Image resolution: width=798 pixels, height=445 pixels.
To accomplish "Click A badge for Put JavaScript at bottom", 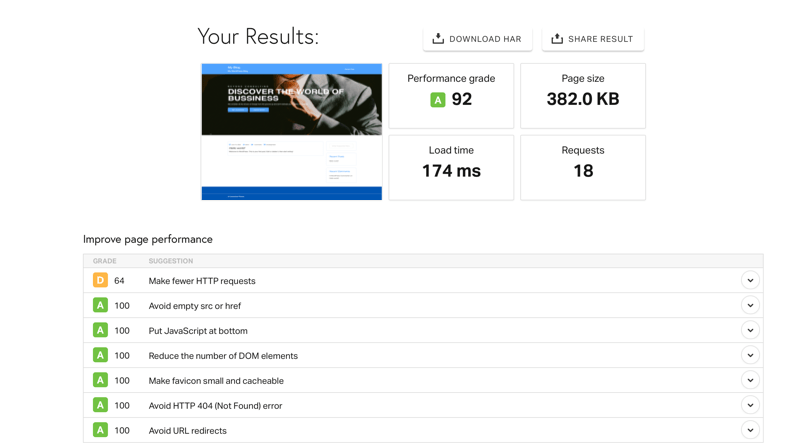I will [x=100, y=330].
